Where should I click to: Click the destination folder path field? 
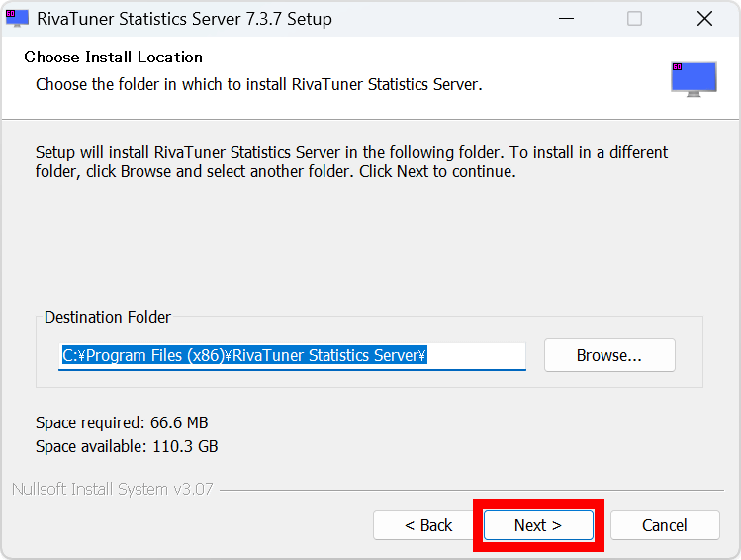point(292,356)
